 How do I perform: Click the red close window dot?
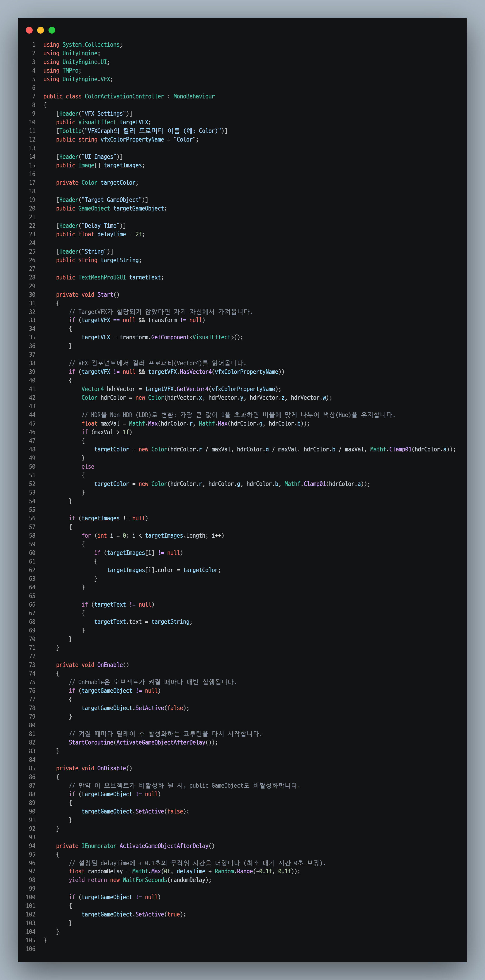click(29, 30)
